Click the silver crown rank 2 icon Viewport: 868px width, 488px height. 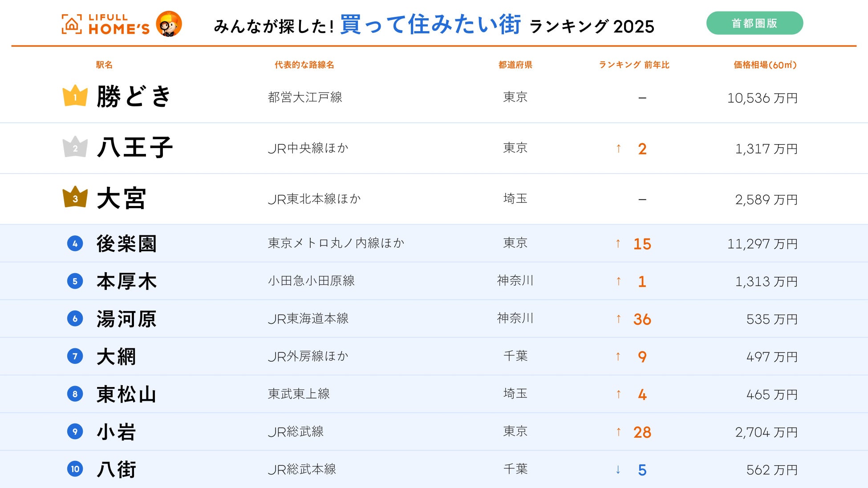[75, 147]
